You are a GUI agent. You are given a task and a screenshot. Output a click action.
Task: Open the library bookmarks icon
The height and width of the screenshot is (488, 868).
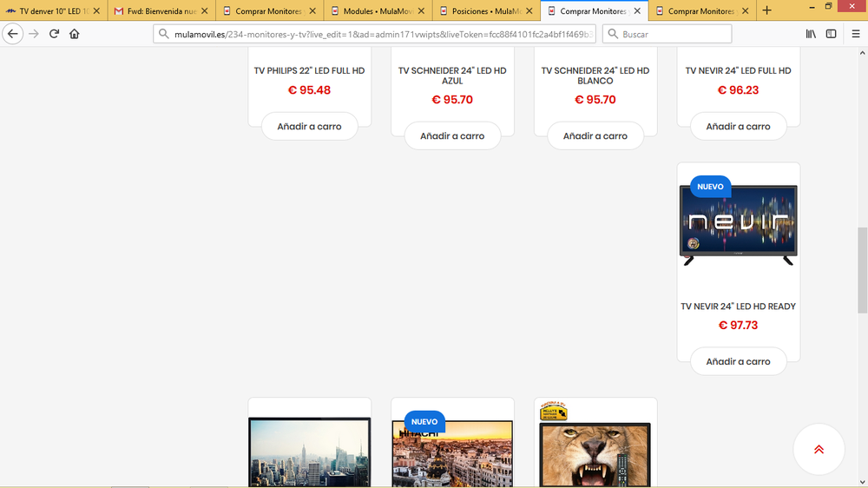pyautogui.click(x=811, y=34)
